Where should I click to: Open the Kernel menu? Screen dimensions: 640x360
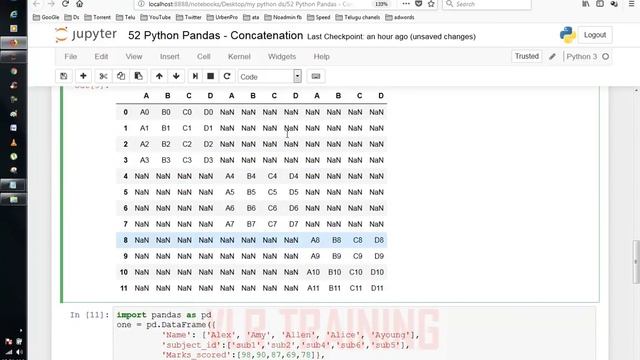click(239, 56)
